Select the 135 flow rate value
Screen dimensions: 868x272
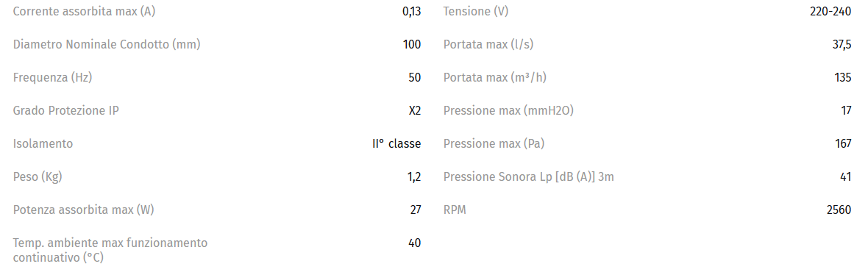842,78
